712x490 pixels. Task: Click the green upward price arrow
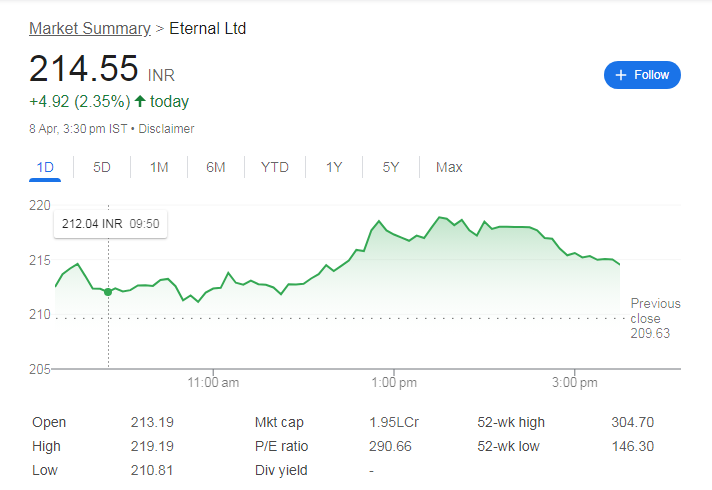click(x=140, y=101)
